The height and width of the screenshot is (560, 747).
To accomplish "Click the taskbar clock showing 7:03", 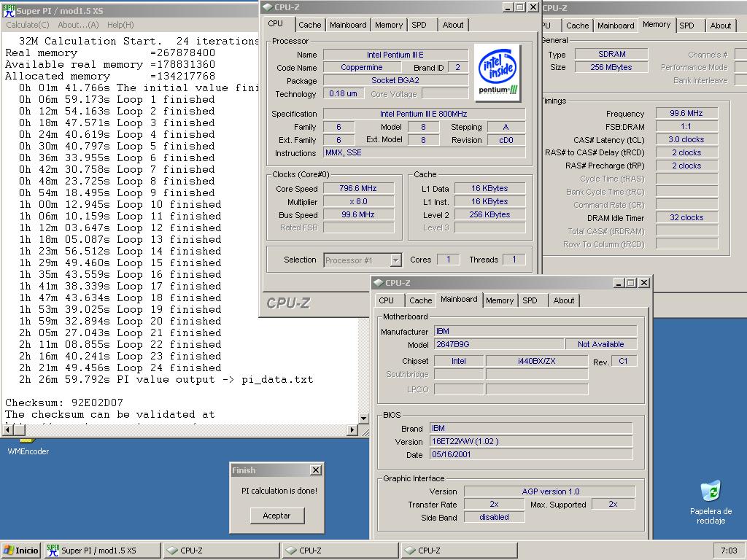I will [x=729, y=551].
